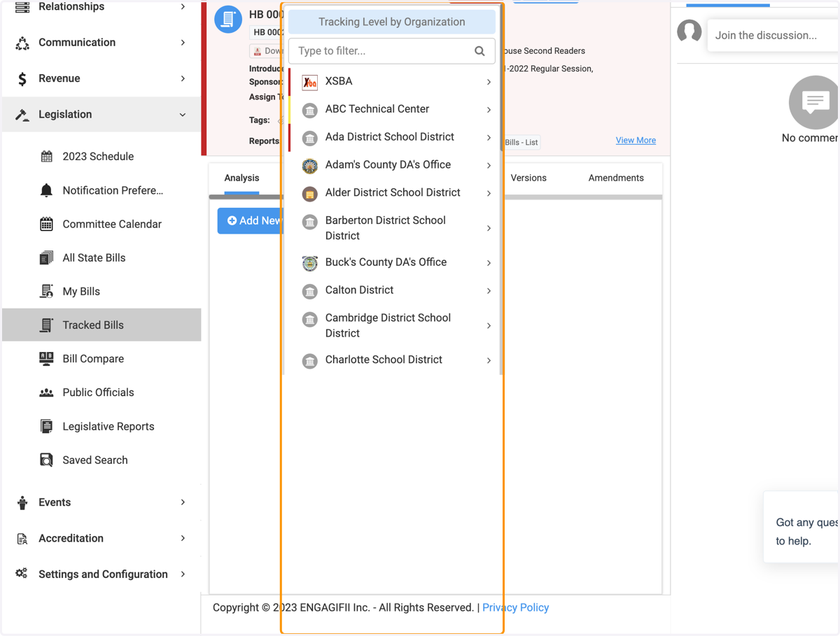Viewport: 840px width, 636px height.
Task: Click the Public Officials people icon
Action: [x=46, y=393]
